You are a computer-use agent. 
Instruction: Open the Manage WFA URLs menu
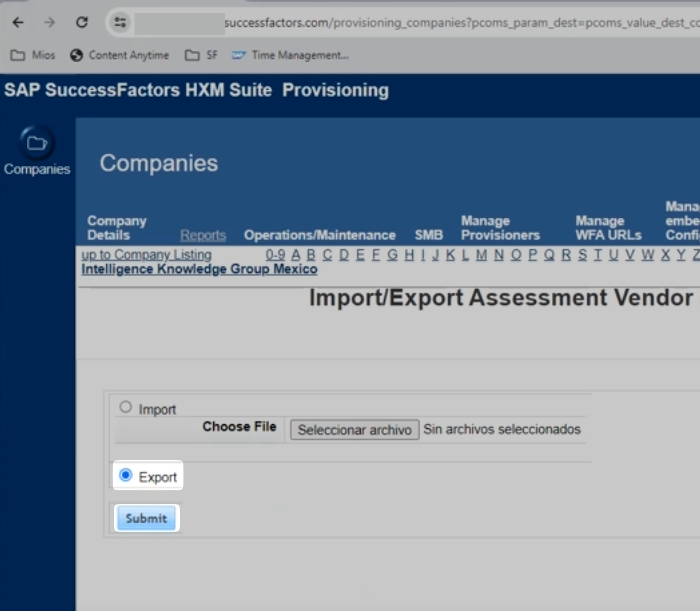609,228
